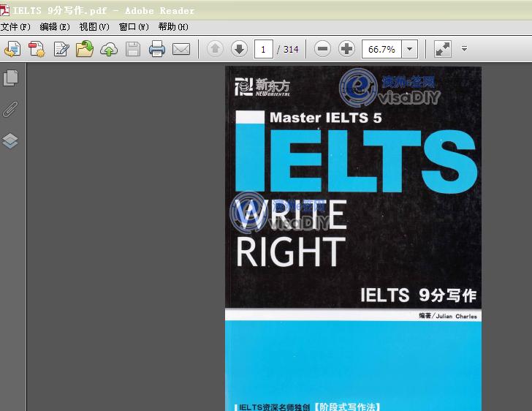Open the 窗口(W) menu

click(134, 27)
